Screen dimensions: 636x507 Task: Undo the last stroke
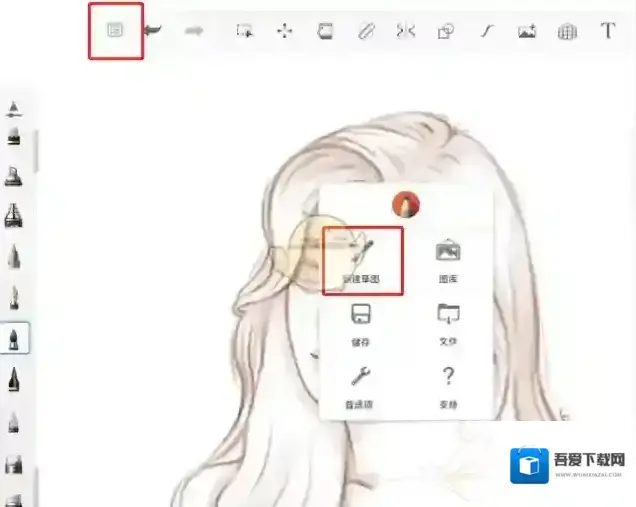coord(154,30)
